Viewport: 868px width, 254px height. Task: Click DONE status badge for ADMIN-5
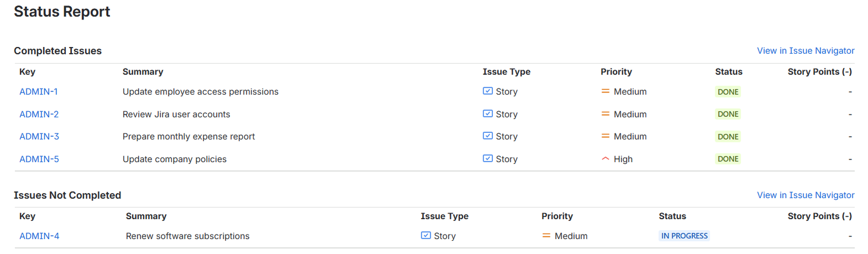tap(728, 159)
